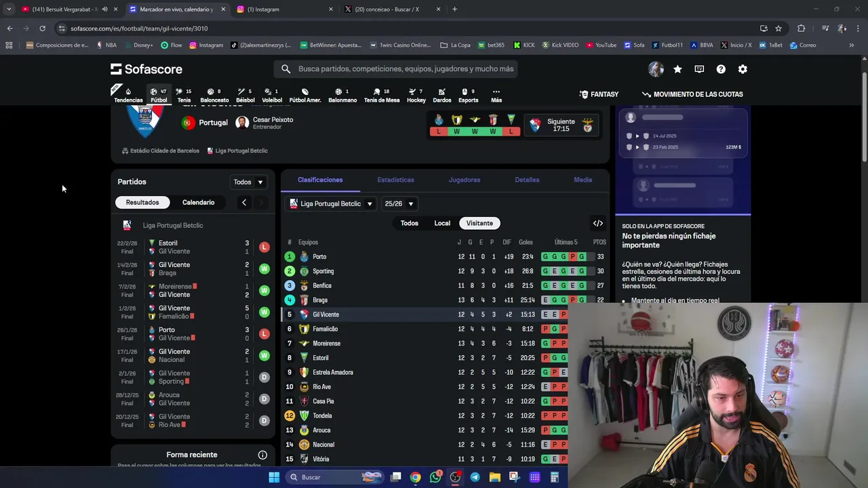Show Local standings filter
The height and width of the screenshot is (488, 868).
click(x=442, y=223)
